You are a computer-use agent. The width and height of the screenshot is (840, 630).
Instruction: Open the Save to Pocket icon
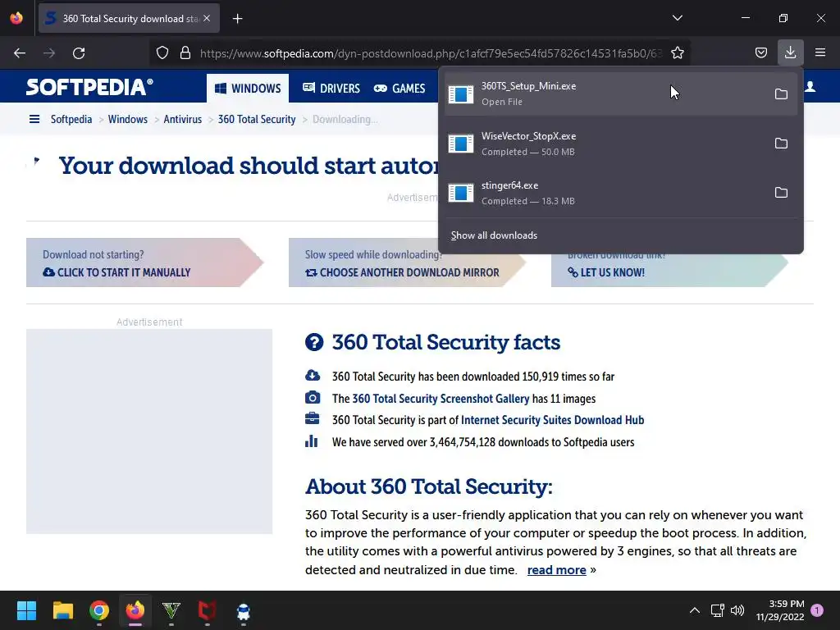760,52
